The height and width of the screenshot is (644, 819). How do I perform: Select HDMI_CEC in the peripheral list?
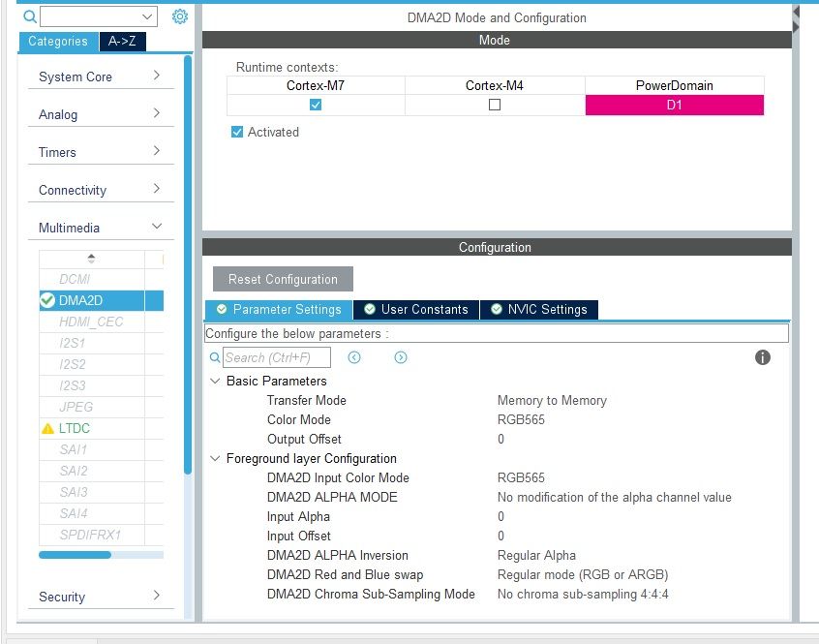point(91,322)
